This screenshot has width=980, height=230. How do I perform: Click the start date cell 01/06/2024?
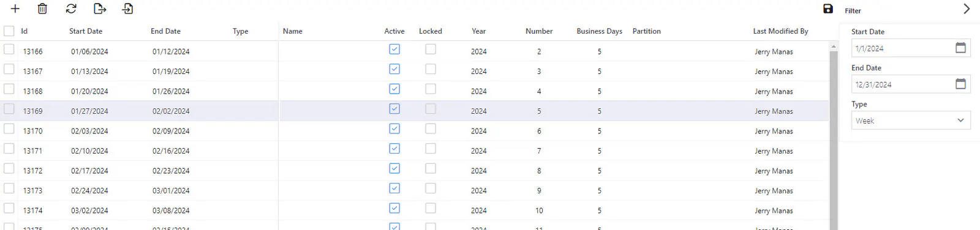pyautogui.click(x=89, y=51)
